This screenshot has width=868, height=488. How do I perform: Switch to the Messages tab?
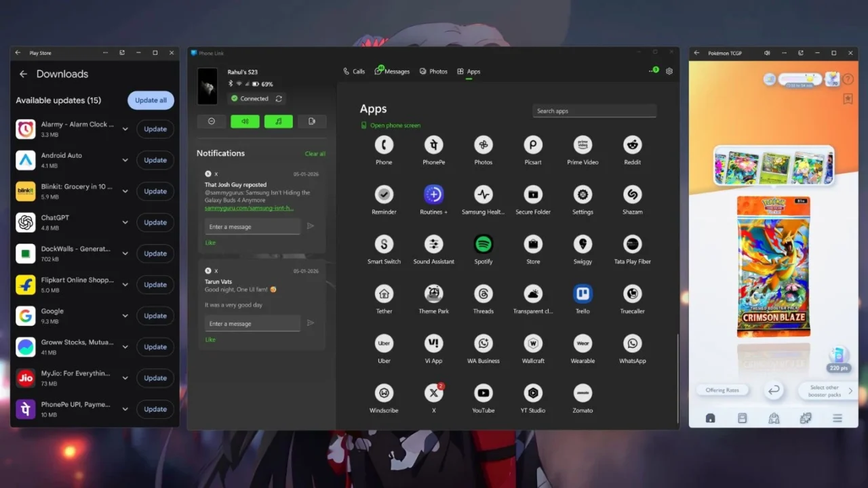[x=392, y=71]
